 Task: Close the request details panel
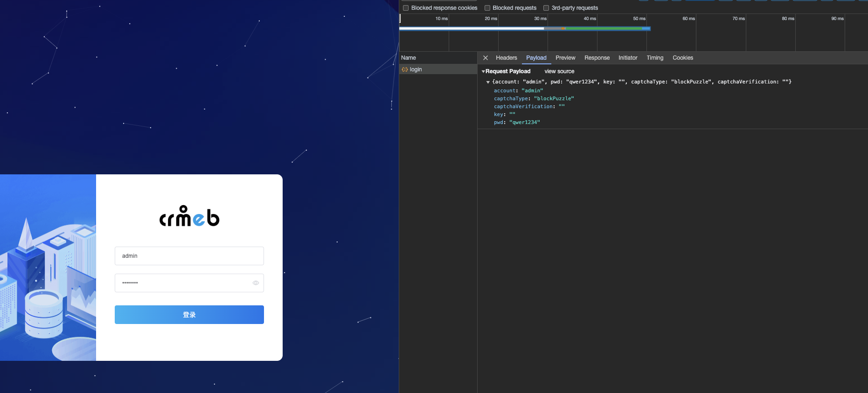486,58
